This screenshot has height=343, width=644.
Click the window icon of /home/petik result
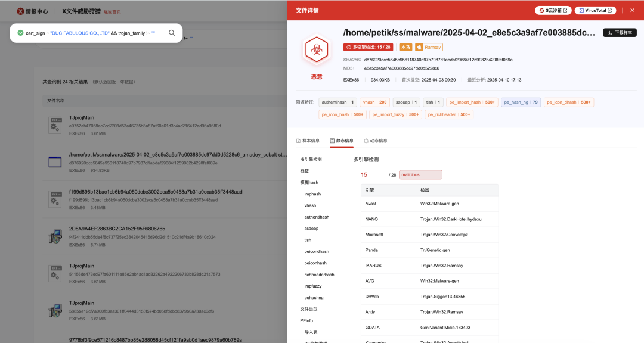(55, 162)
